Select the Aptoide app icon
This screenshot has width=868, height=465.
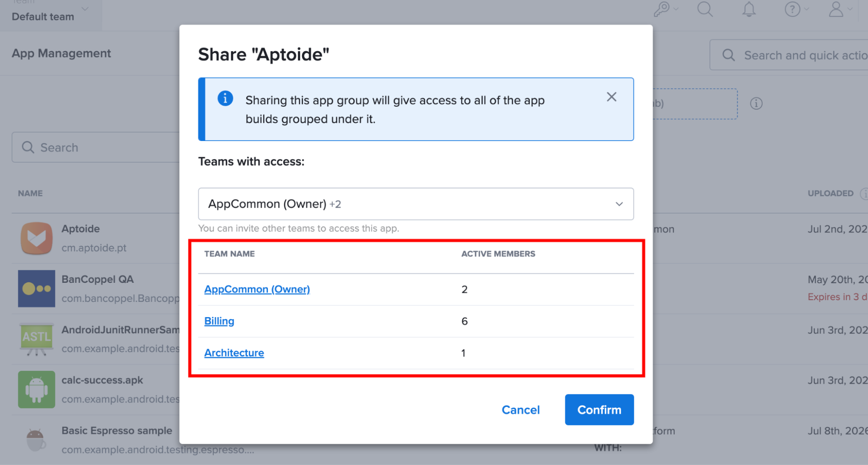(36, 238)
